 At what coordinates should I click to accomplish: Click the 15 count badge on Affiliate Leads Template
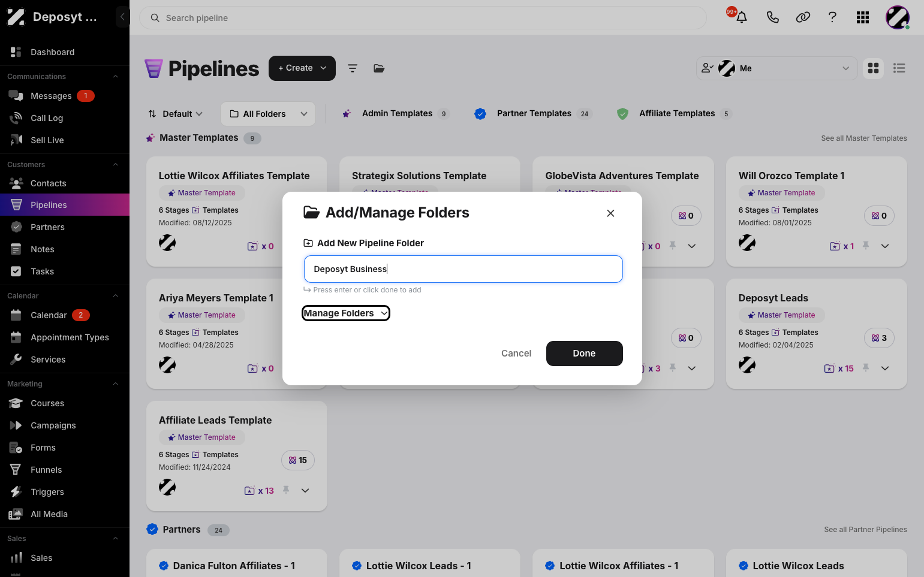click(x=298, y=460)
